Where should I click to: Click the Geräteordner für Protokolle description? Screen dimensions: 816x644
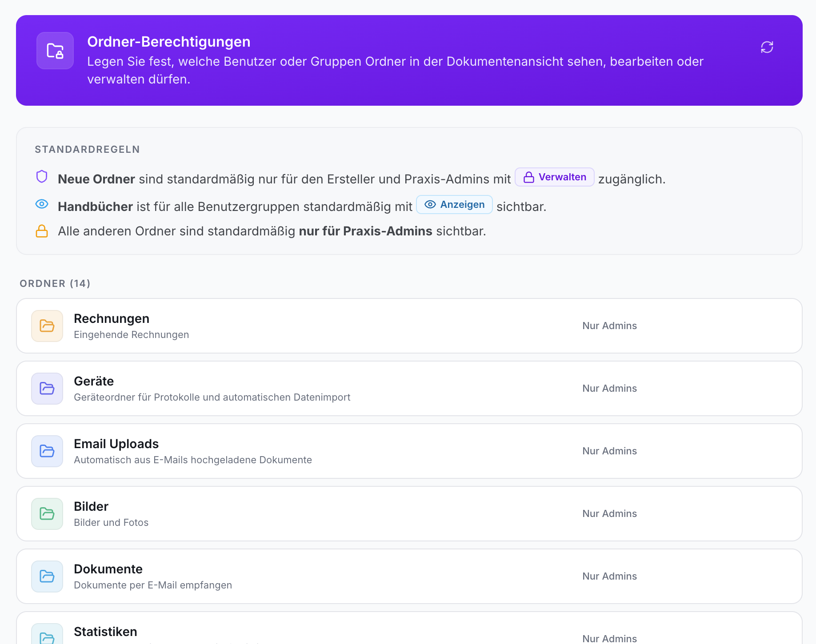click(x=212, y=398)
